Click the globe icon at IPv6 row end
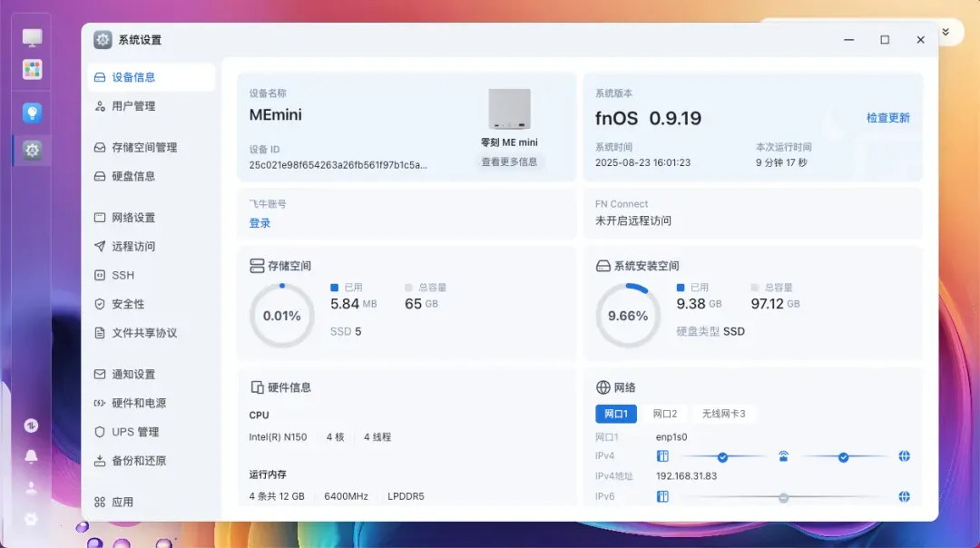 [x=904, y=496]
